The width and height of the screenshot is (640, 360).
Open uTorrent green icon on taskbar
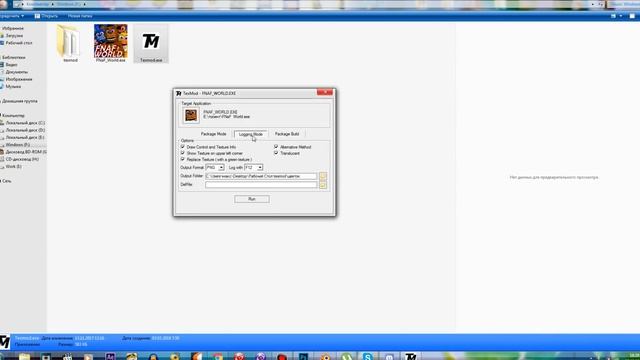pyautogui.click(x=347, y=357)
